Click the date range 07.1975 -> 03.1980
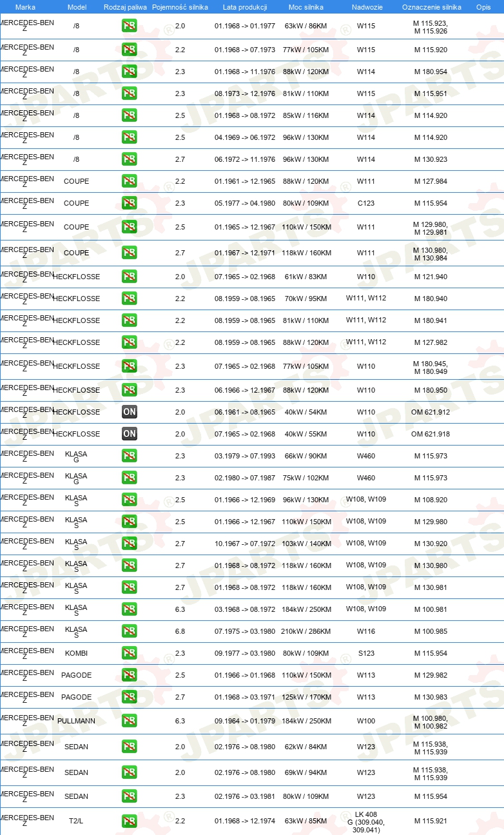The image size is (504, 835). click(245, 631)
